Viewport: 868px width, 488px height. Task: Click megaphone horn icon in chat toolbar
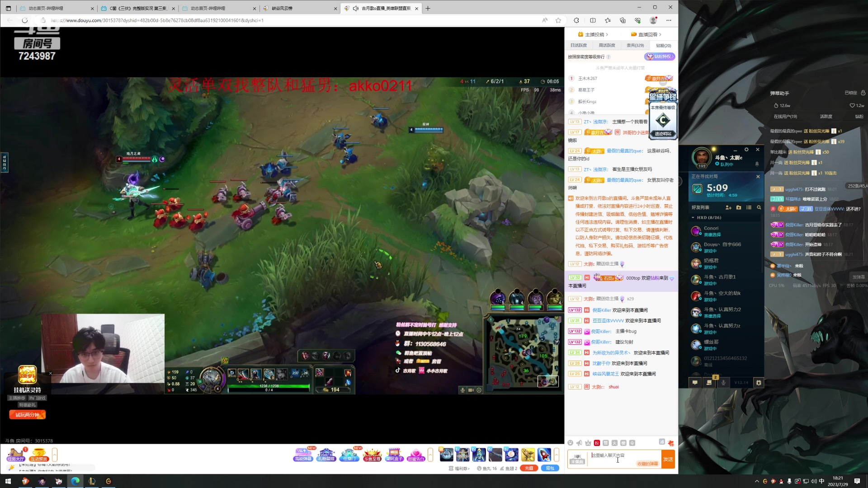click(x=579, y=443)
